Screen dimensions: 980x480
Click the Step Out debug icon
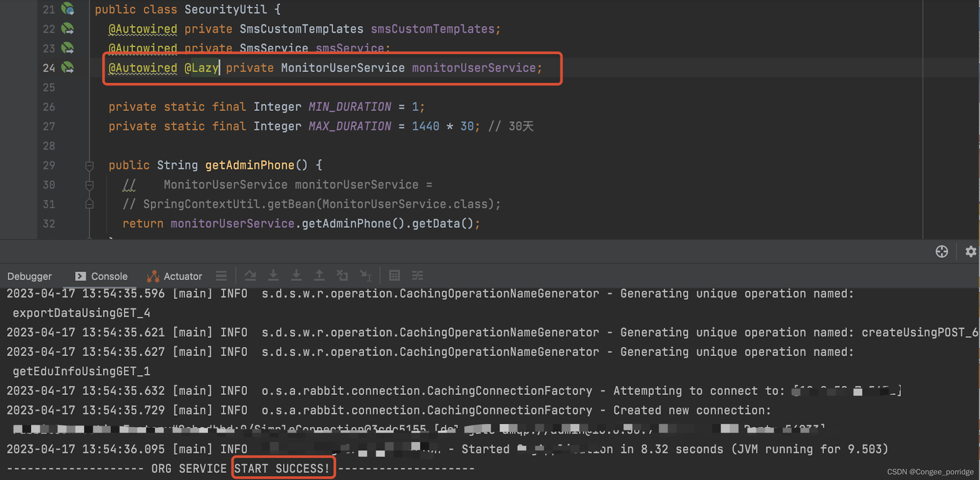pos(319,275)
